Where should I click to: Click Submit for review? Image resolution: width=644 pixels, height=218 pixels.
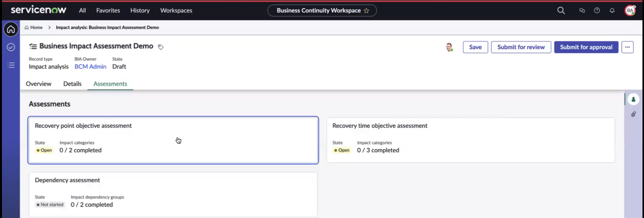521,47
